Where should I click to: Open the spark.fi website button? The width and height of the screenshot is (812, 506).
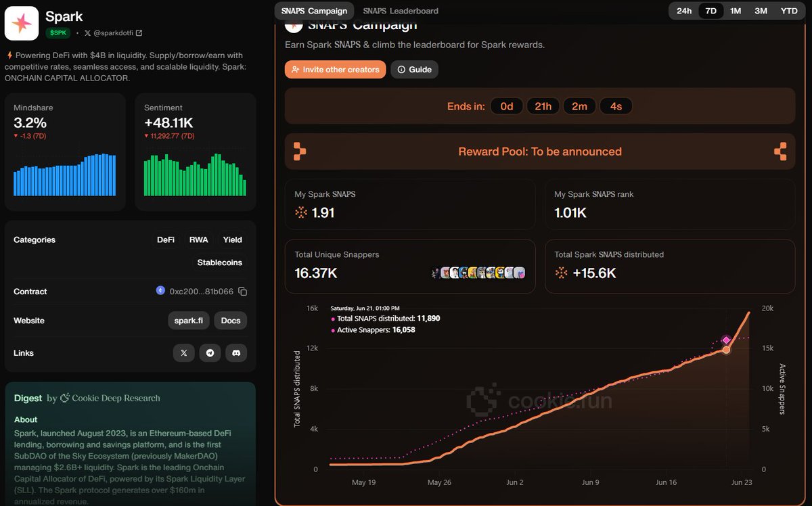[189, 321]
